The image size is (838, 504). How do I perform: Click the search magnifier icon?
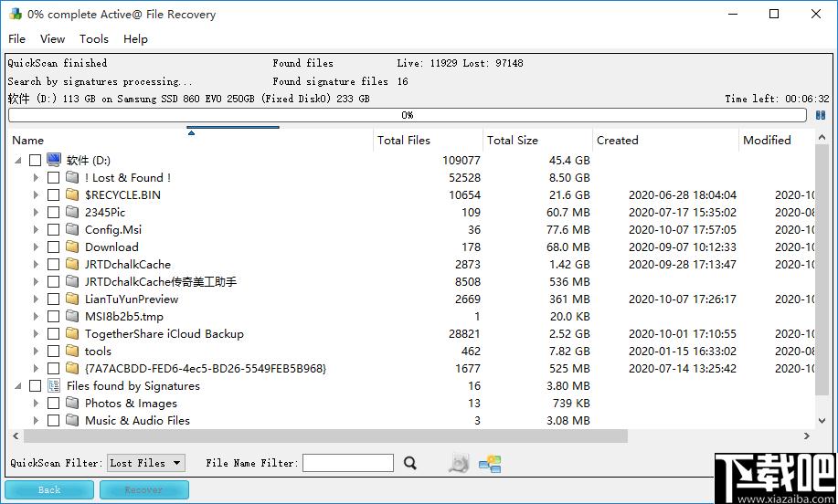click(x=410, y=463)
